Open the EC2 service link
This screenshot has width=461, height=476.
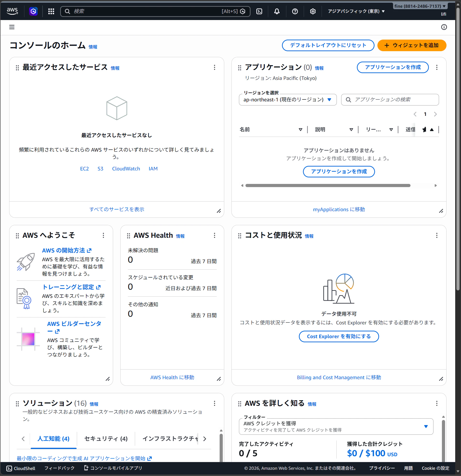84,168
